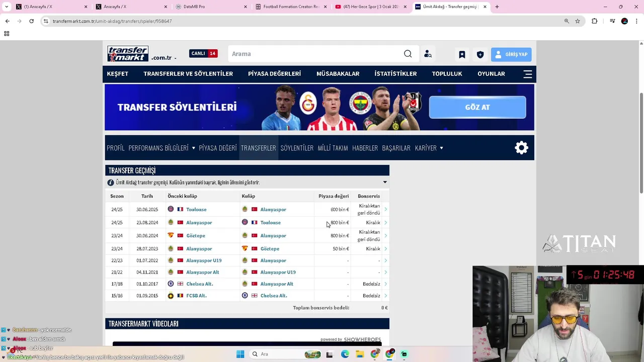The height and width of the screenshot is (362, 644).
Task: Reload the page with refresh icon
Action: tap(31, 21)
